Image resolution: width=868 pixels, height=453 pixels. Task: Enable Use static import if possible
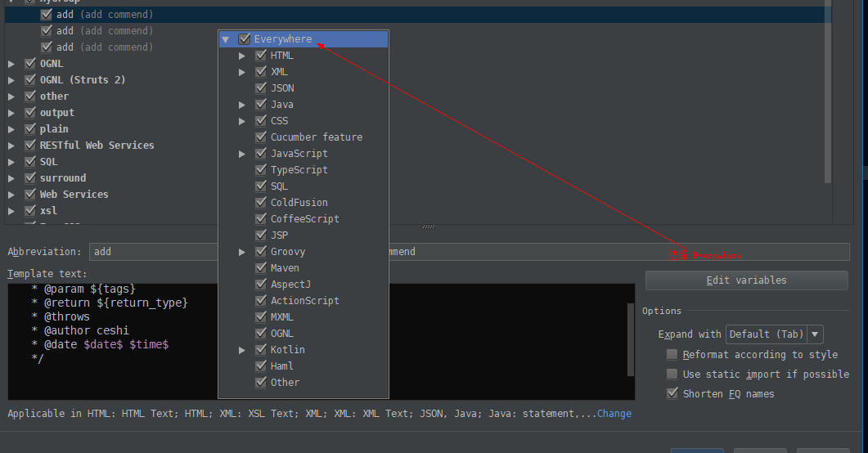click(672, 375)
